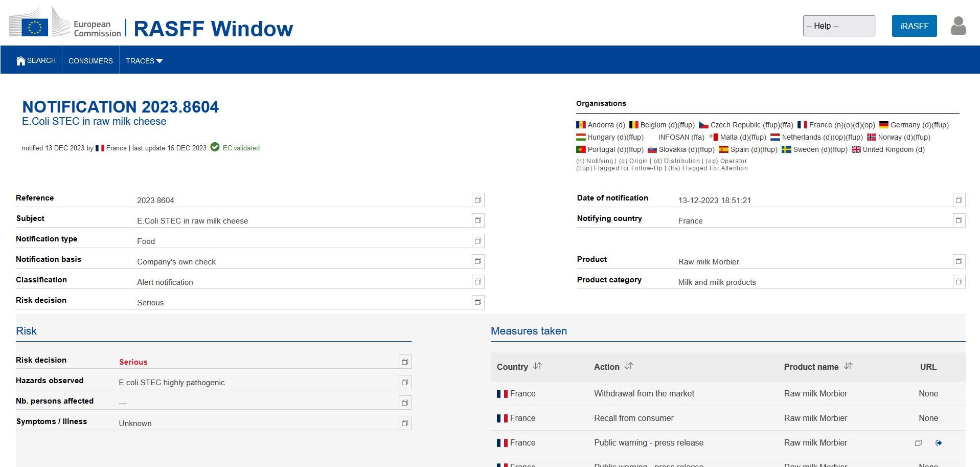Click the Measures taken section heading
The height and width of the screenshot is (467, 980).
coord(529,331)
